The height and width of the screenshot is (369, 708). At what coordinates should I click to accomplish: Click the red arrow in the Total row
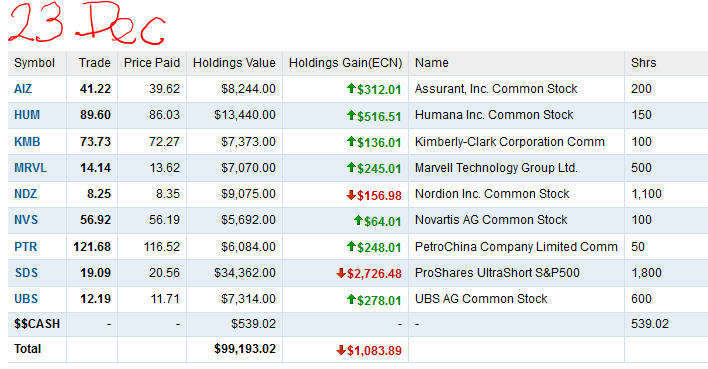[341, 350]
